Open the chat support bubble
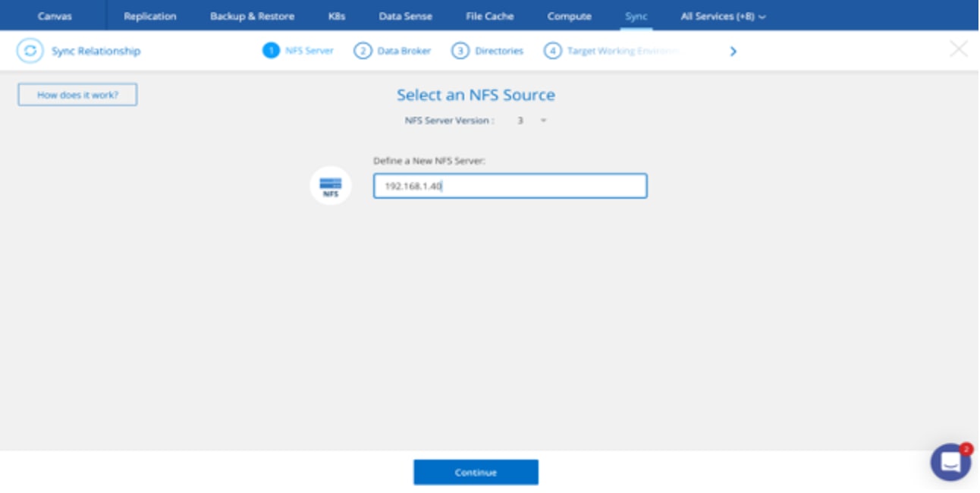 950,462
